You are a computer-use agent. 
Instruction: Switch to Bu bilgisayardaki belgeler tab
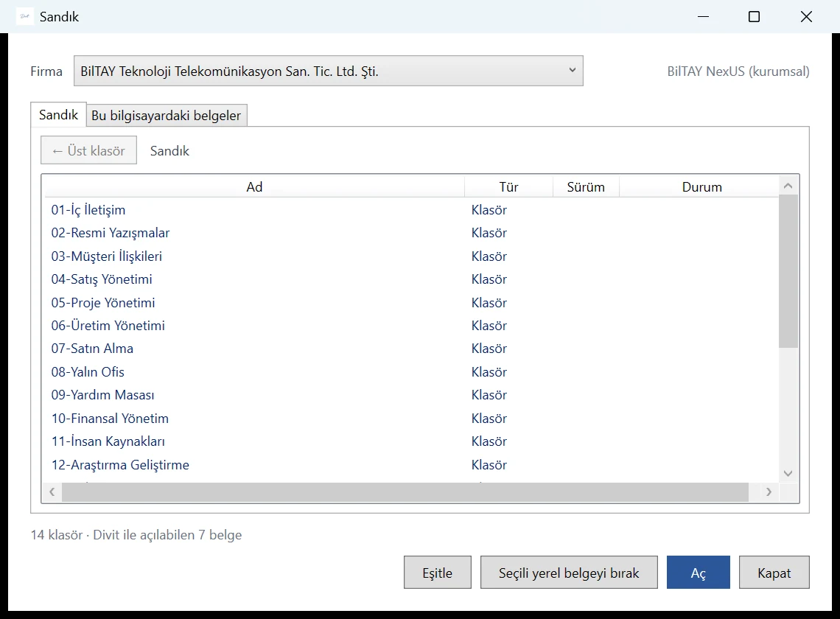pos(166,115)
